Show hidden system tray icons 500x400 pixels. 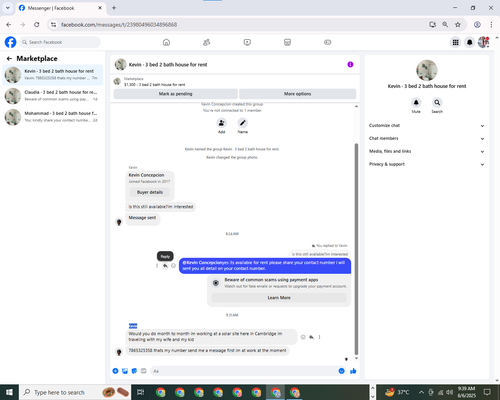(x=421, y=392)
